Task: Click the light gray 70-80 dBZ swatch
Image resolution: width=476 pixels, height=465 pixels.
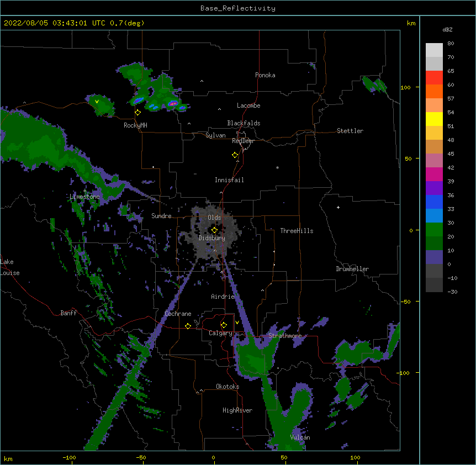Action: coord(434,50)
